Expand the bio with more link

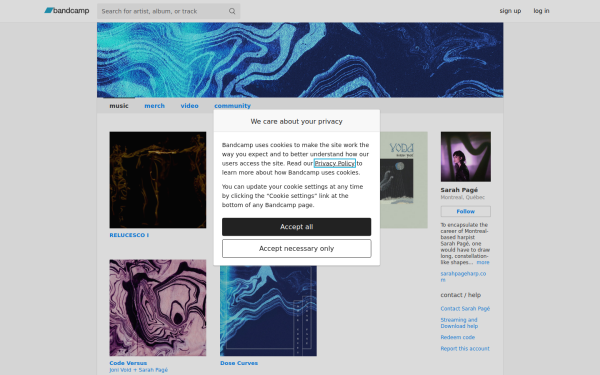483,262
